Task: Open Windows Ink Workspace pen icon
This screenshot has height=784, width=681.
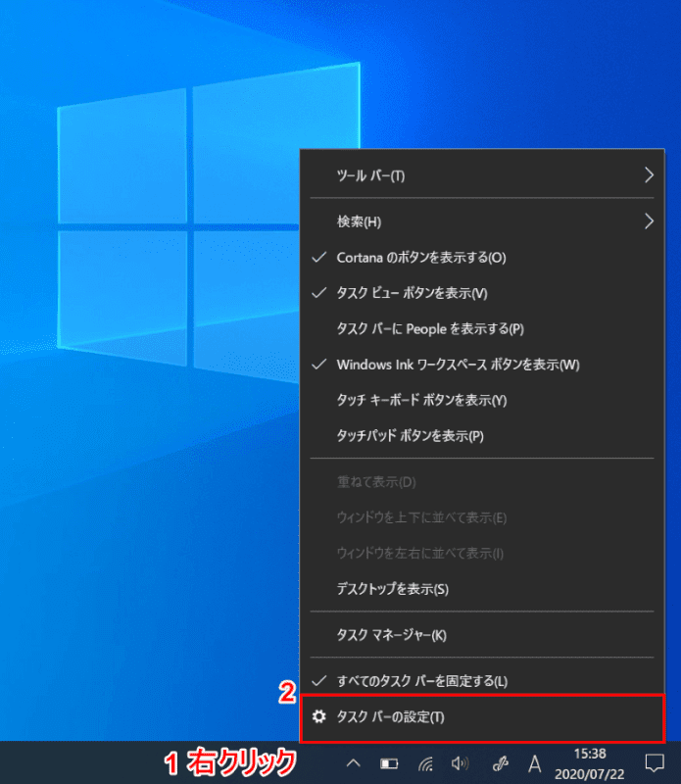Action: (x=501, y=763)
